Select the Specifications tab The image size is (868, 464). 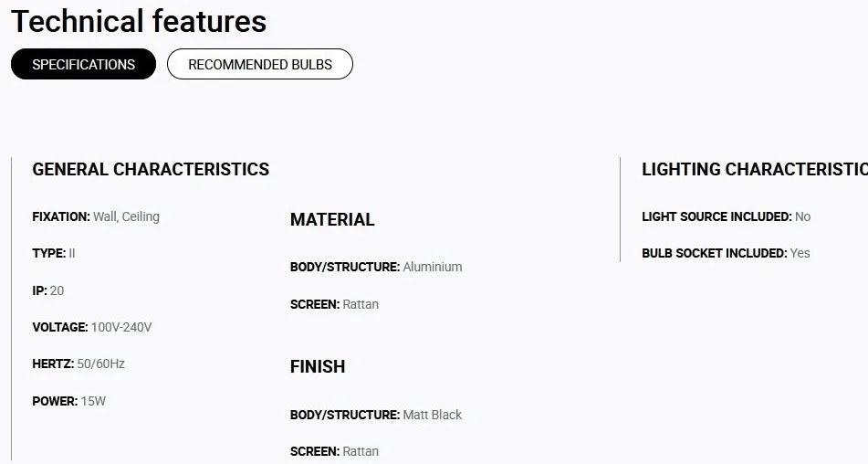coord(83,64)
